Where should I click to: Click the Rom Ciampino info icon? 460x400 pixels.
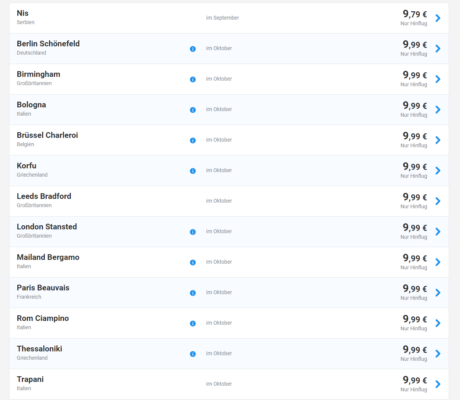point(193,324)
